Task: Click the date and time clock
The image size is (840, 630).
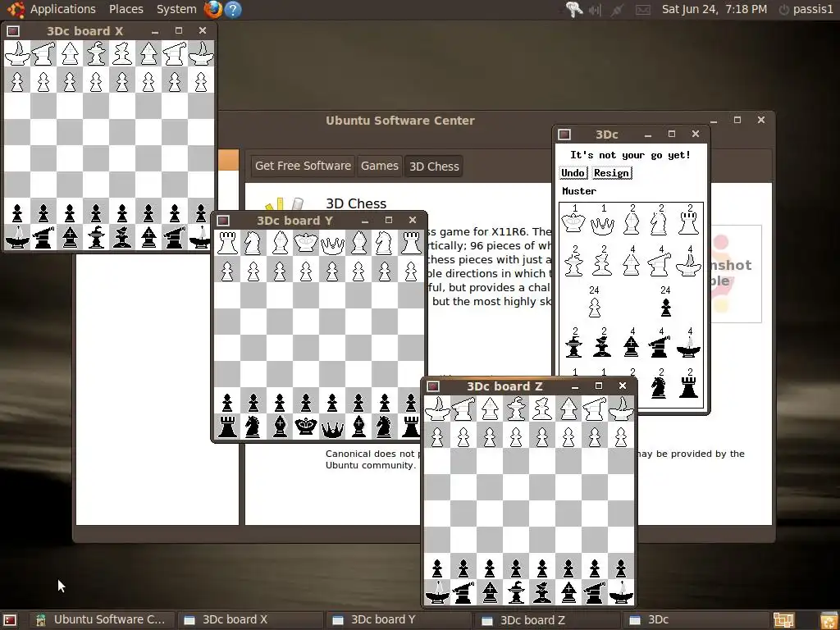Action: coord(714,9)
